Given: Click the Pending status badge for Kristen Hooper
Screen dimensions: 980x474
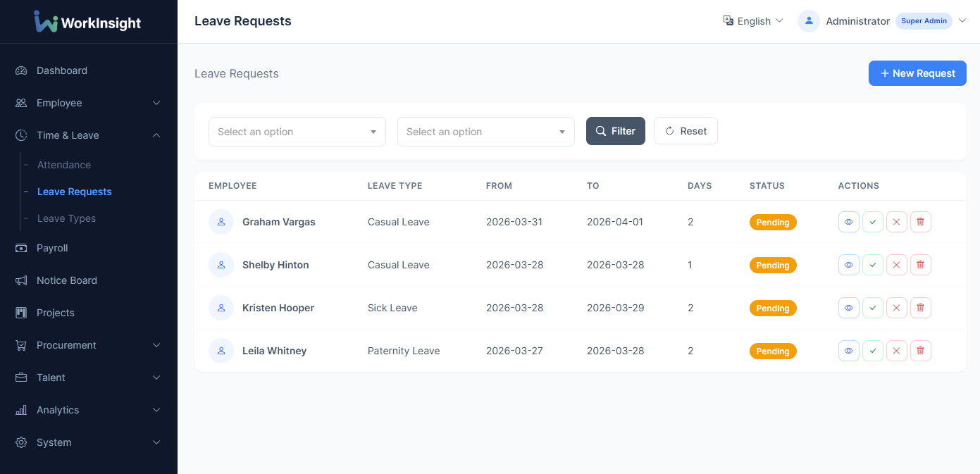Looking at the screenshot, I should pyautogui.click(x=772, y=308).
